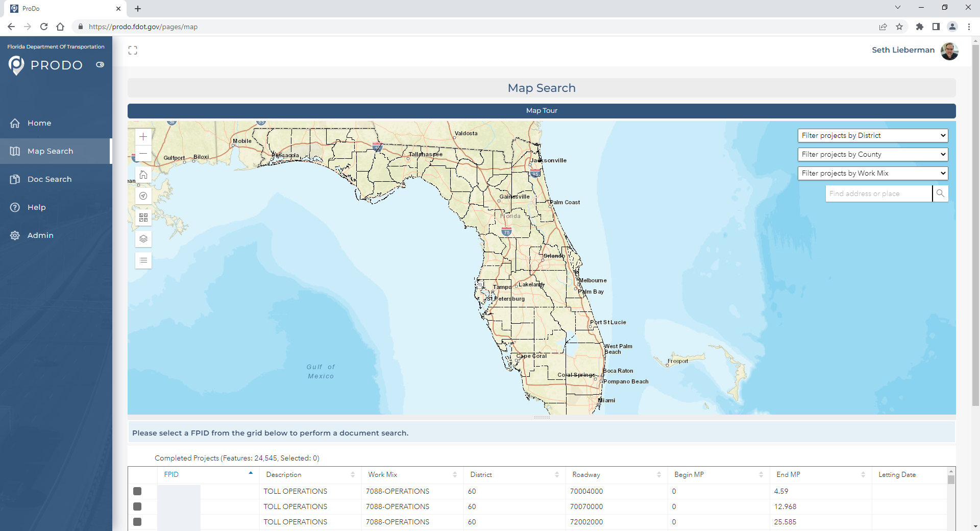980x531 pixels.
Task: Tick the checkbox for roadway 72002000 row
Action: click(x=137, y=522)
